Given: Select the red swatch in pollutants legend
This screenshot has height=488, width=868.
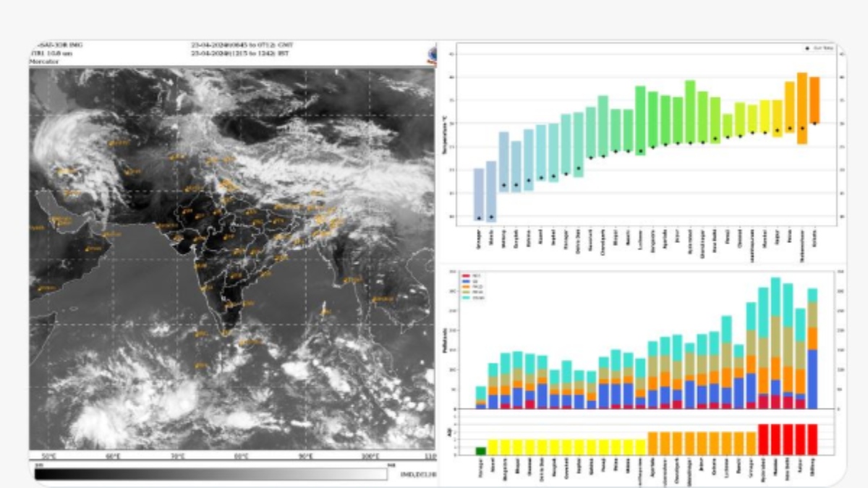Looking at the screenshot, I should [x=466, y=276].
